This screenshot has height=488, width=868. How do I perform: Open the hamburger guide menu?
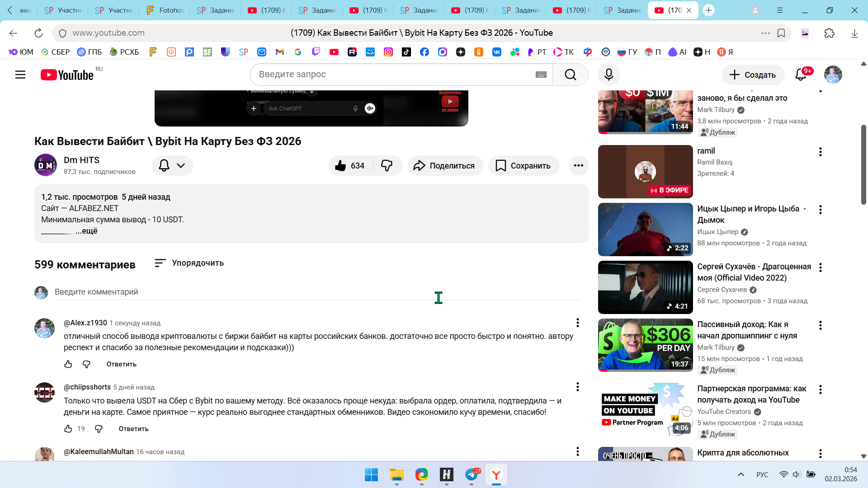[x=20, y=75]
